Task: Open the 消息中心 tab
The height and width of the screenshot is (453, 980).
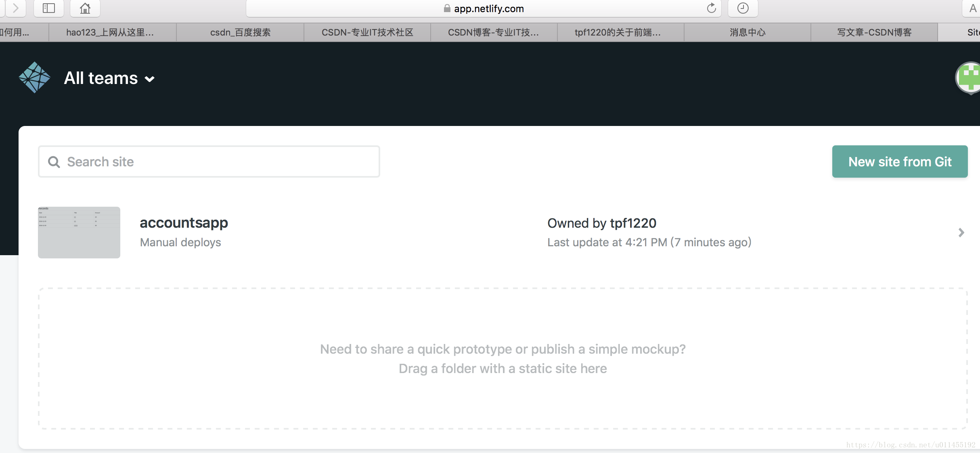Action: pos(747,32)
